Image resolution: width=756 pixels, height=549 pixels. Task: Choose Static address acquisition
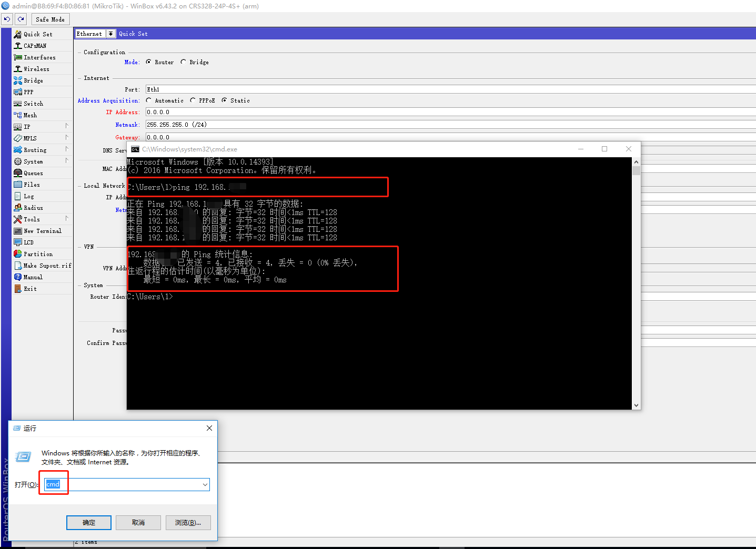(224, 100)
